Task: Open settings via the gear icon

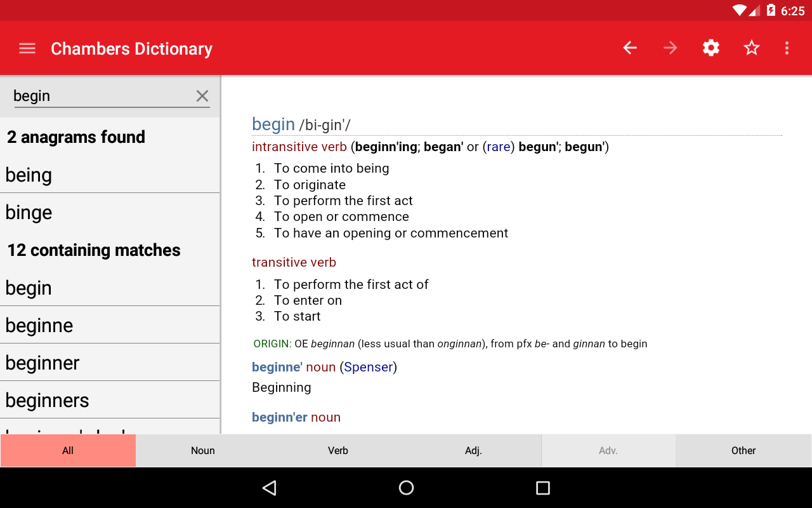Action: click(711, 48)
